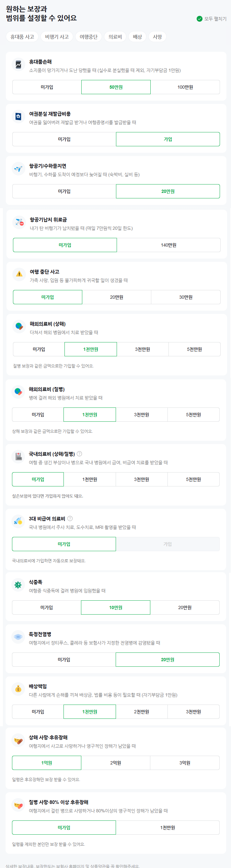The width and height of the screenshot is (231, 868).
Task: Open help tooltip beside 국내의료비 (상해/질병)
Action: 80,454
